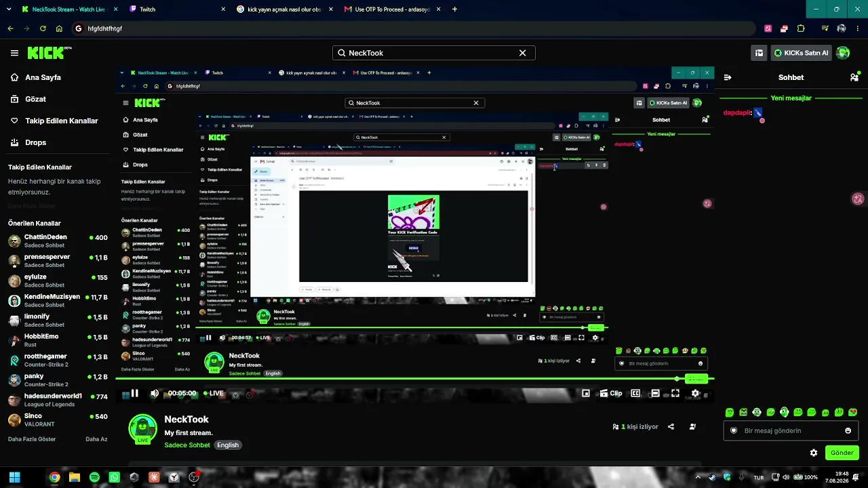
Task: Pick the first green emote
Action: [x=730, y=412]
